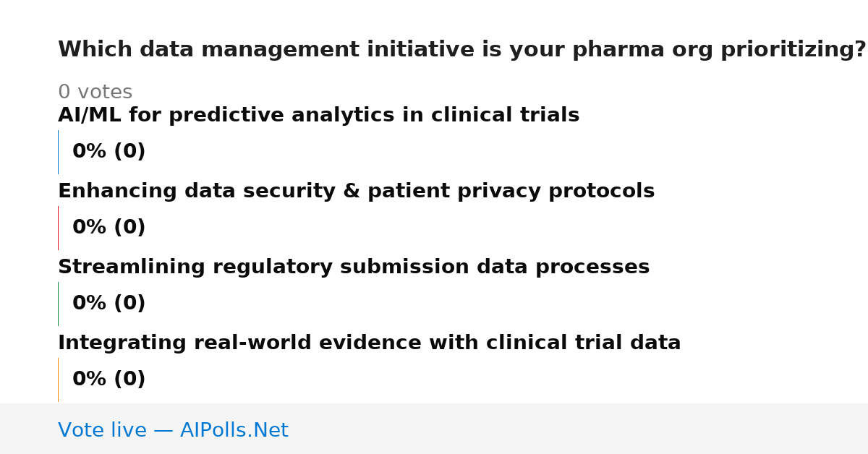Open the Vote live AIPolls.Net link
The width and height of the screenshot is (868, 454).
pos(173,430)
